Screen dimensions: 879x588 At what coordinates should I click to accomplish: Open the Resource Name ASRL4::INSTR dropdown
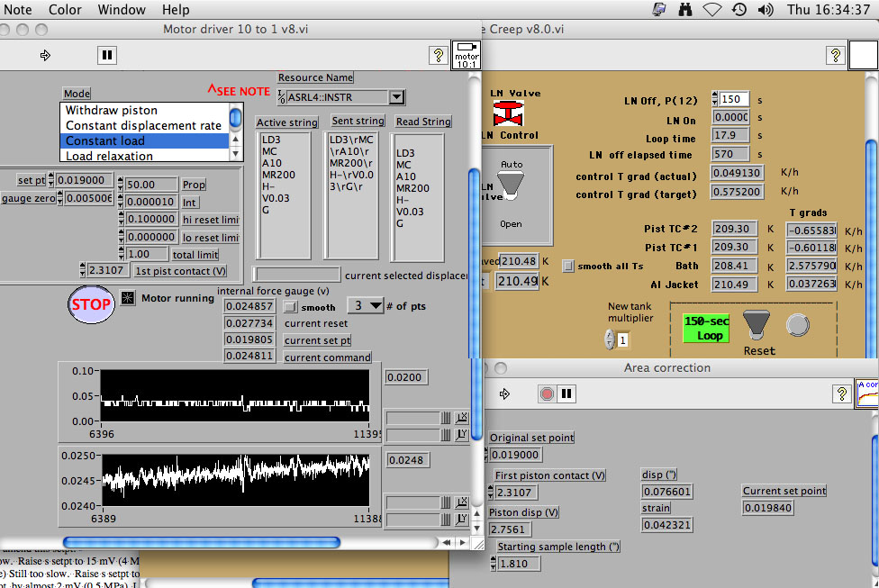395,96
